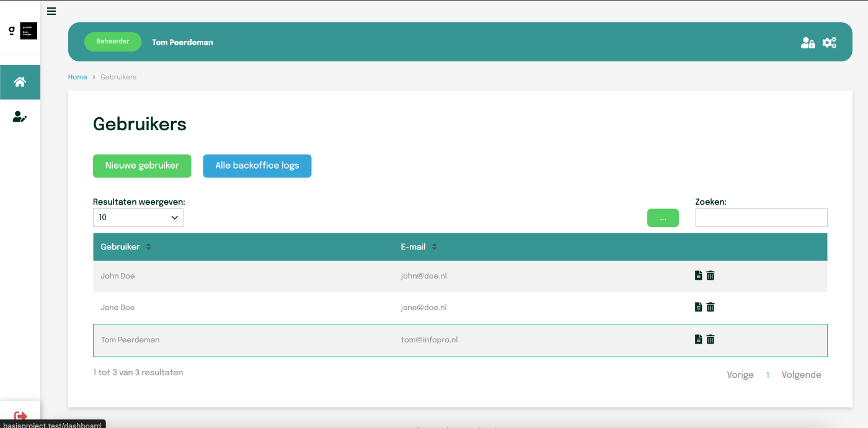Sort table by E-mail column

pos(434,247)
